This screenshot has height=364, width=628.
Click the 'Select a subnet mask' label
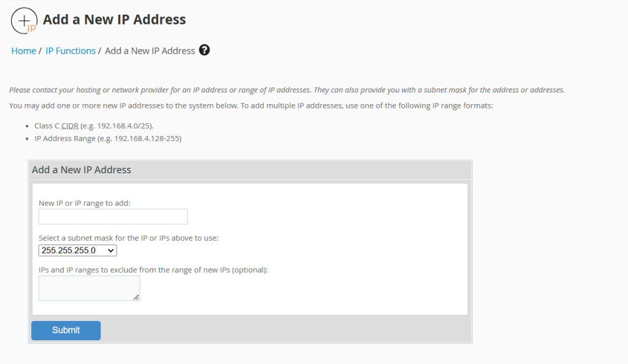pyautogui.click(x=128, y=238)
